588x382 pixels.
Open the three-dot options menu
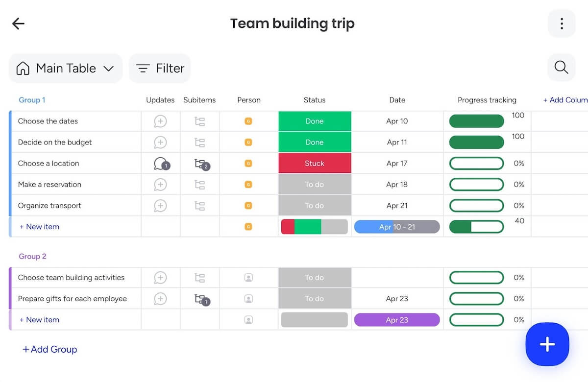[x=562, y=24]
